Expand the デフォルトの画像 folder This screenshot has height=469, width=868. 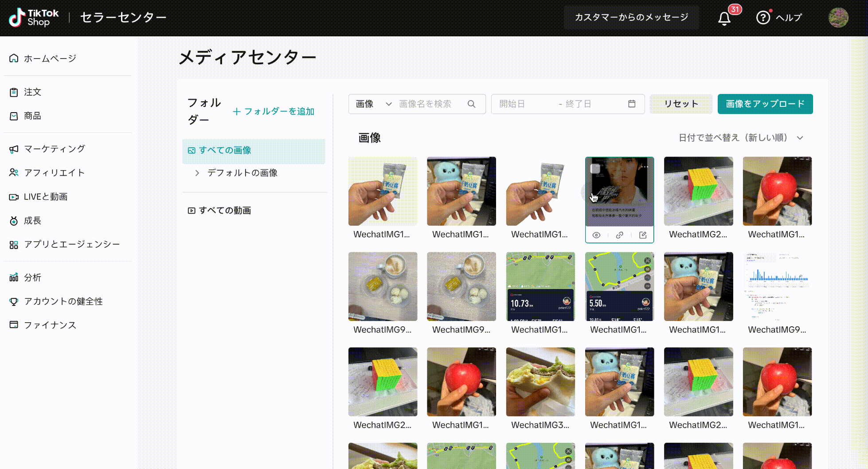pyautogui.click(x=197, y=173)
